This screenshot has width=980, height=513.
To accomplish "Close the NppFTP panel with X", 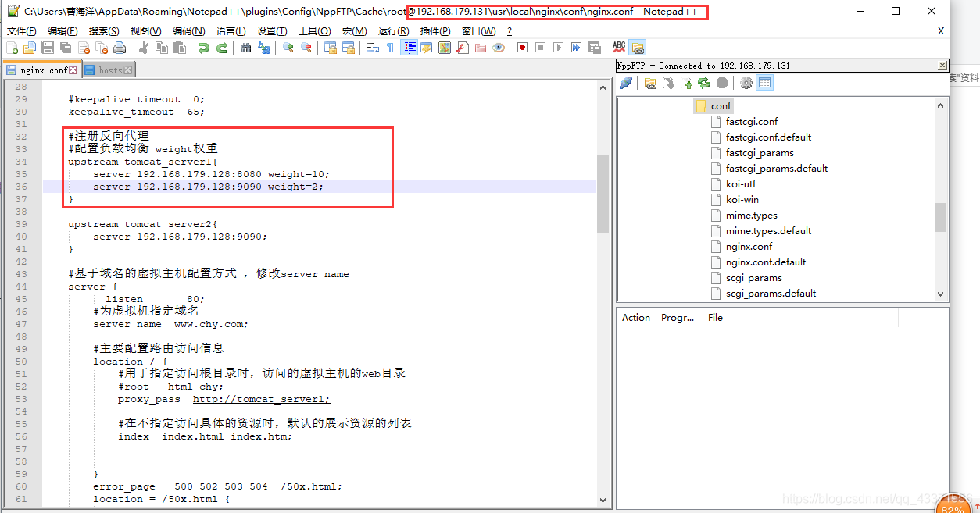I will 942,66.
